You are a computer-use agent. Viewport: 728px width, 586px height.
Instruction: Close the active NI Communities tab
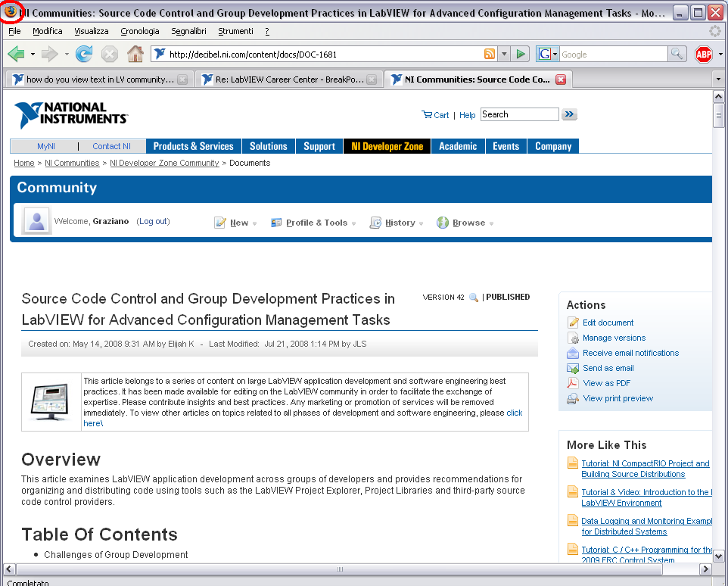(x=561, y=79)
